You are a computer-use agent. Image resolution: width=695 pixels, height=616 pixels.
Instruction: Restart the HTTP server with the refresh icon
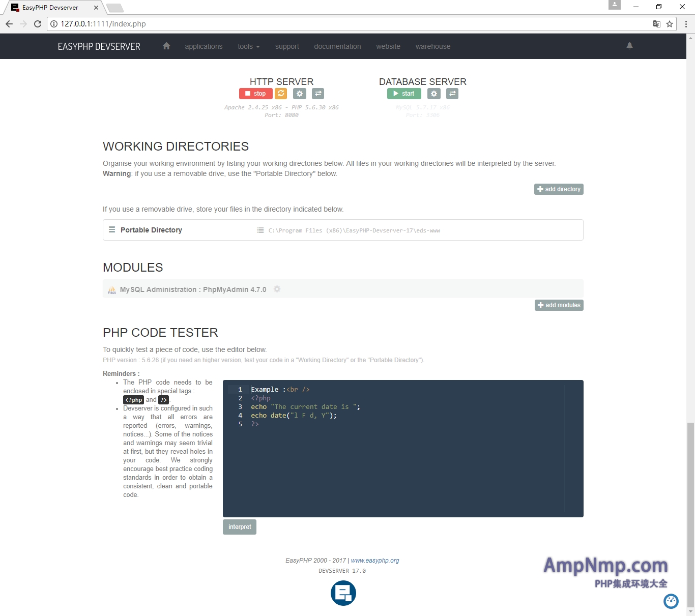click(x=281, y=94)
